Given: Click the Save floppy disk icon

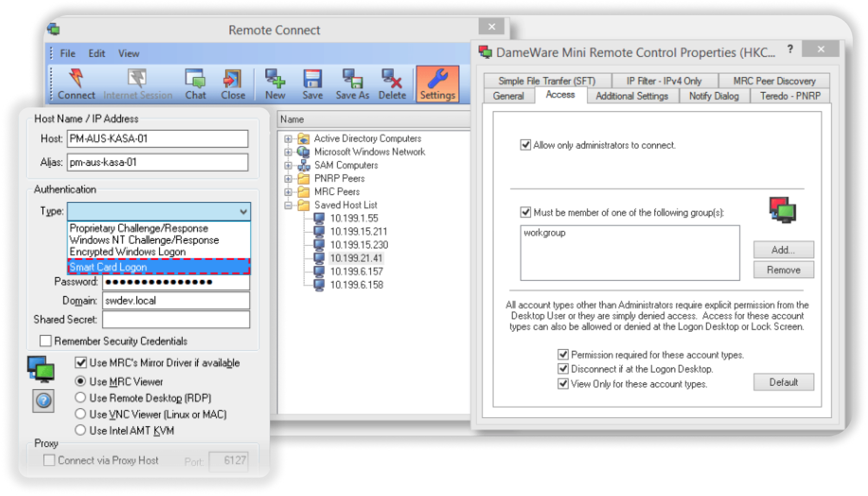Looking at the screenshot, I should 312,79.
